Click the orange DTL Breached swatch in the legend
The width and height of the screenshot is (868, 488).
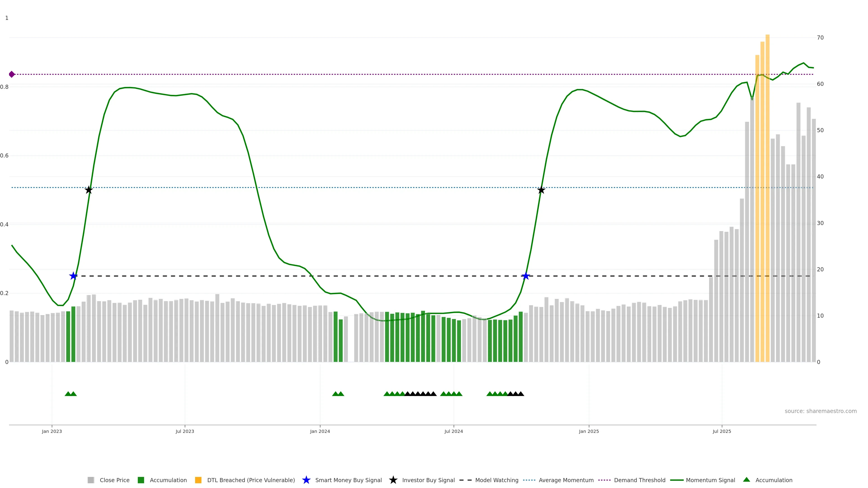coord(198,480)
